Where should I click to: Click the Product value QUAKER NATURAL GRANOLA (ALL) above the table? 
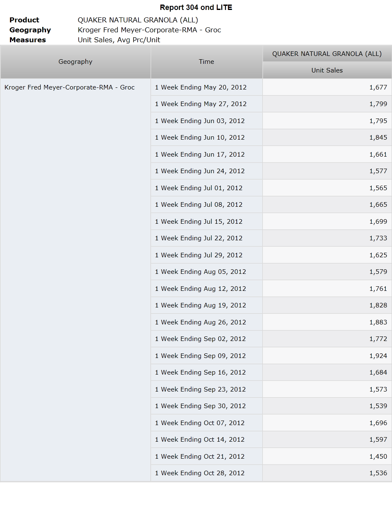click(x=138, y=20)
